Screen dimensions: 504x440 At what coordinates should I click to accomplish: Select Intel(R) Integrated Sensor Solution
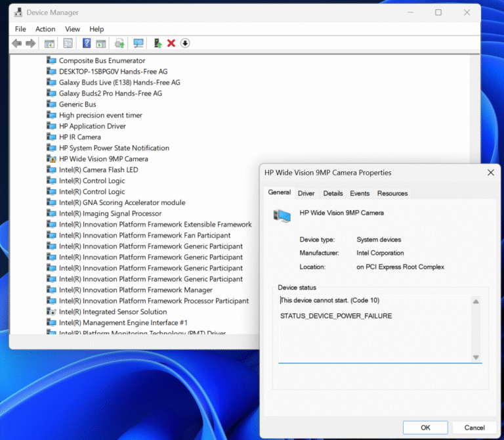point(113,312)
